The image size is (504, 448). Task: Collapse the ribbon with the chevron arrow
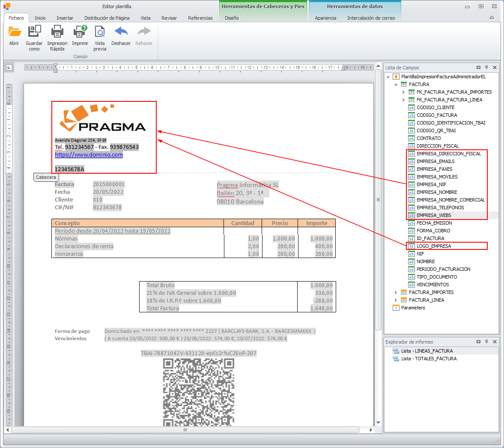coord(492,18)
